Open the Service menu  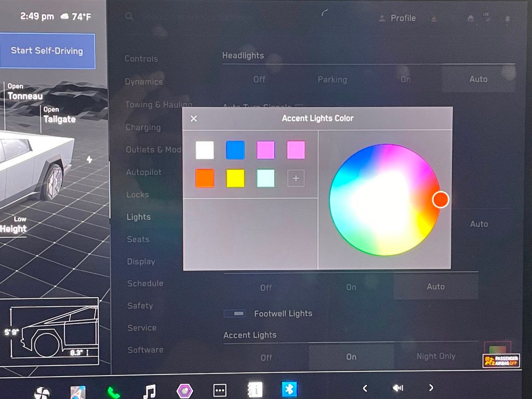(x=142, y=328)
